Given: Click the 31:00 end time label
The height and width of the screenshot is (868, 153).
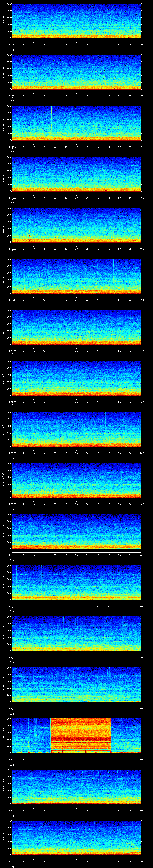Looking at the screenshot, I should pos(141,861).
